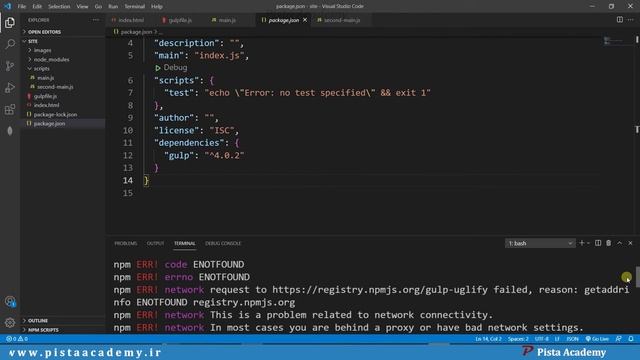Screen dimensions: 640x360
Task: Open the Edit menu
Action: point(37,7)
